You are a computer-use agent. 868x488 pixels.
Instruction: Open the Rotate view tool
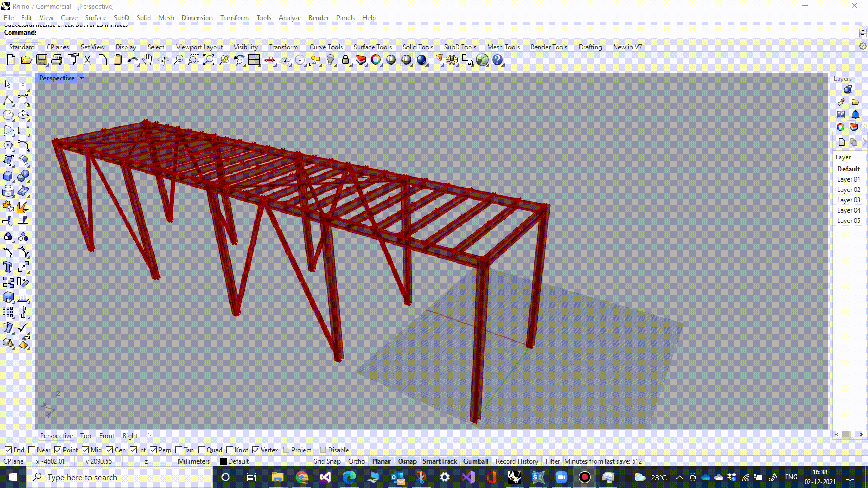pos(164,60)
